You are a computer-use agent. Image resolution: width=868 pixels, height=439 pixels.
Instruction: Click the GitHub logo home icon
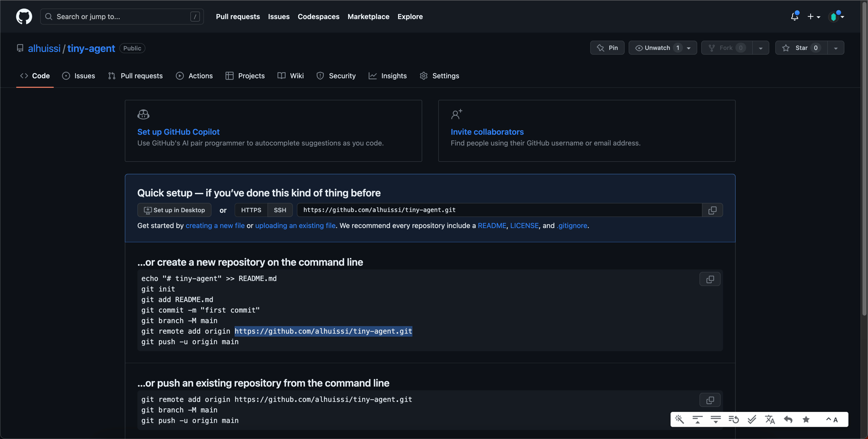pyautogui.click(x=24, y=17)
